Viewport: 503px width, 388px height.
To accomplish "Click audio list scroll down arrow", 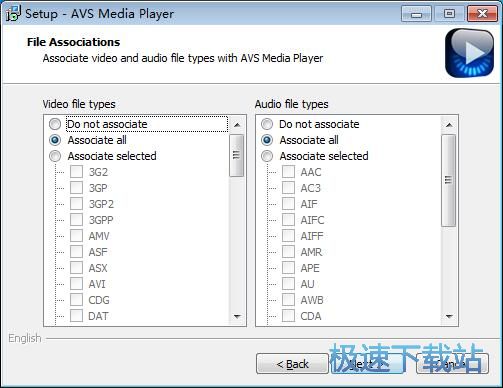I will point(449,316).
